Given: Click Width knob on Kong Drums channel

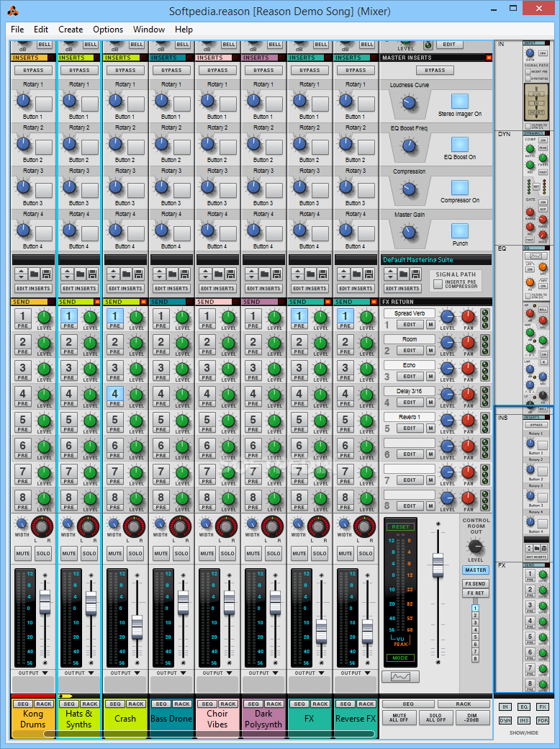Looking at the screenshot, I should click(21, 523).
